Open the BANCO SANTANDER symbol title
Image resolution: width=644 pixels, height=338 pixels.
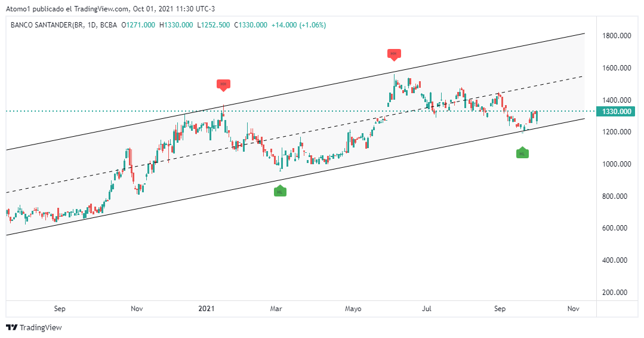(64, 24)
